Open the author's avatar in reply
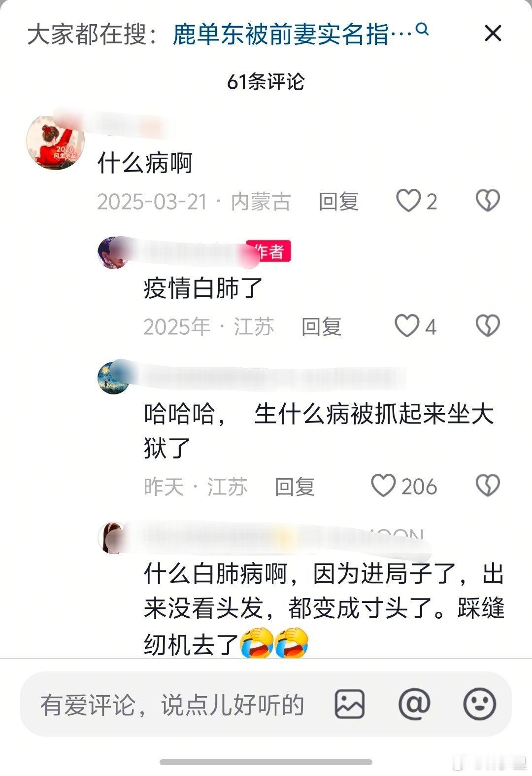Image resolution: width=532 pixels, height=776 pixels. click(x=113, y=252)
